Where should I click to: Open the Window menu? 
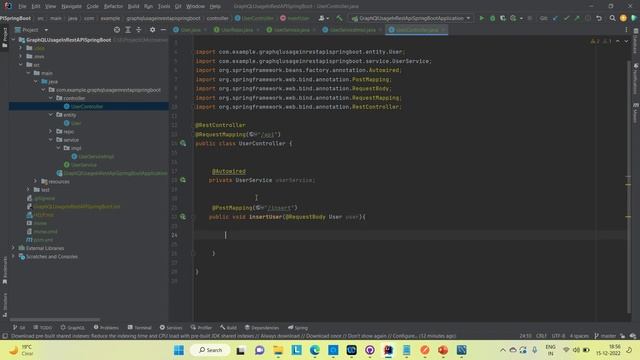[x=195, y=6]
